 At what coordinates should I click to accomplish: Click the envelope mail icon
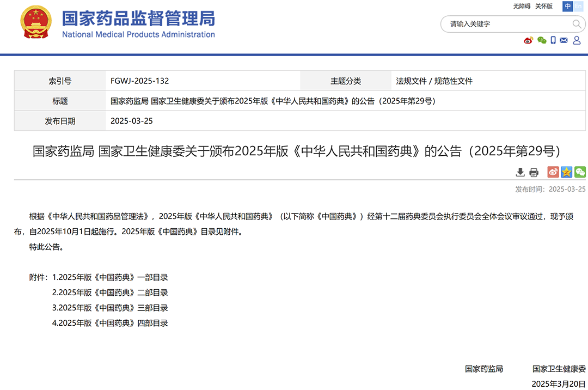563,40
